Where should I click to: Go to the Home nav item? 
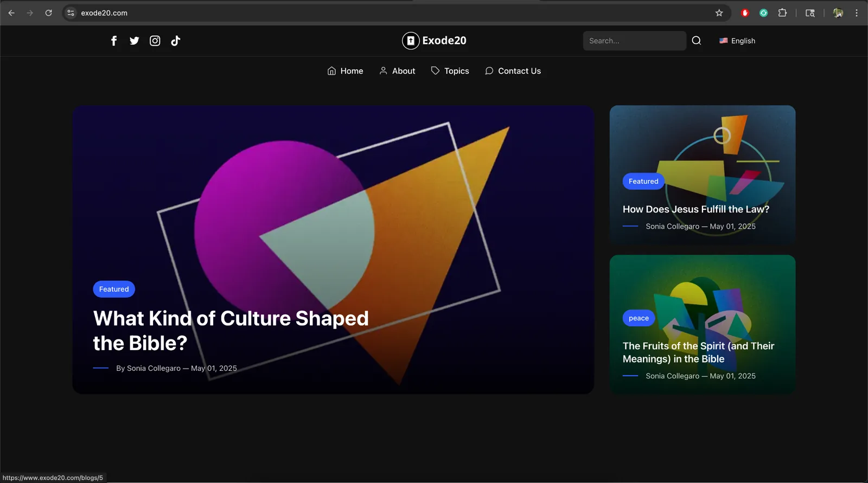tap(345, 71)
